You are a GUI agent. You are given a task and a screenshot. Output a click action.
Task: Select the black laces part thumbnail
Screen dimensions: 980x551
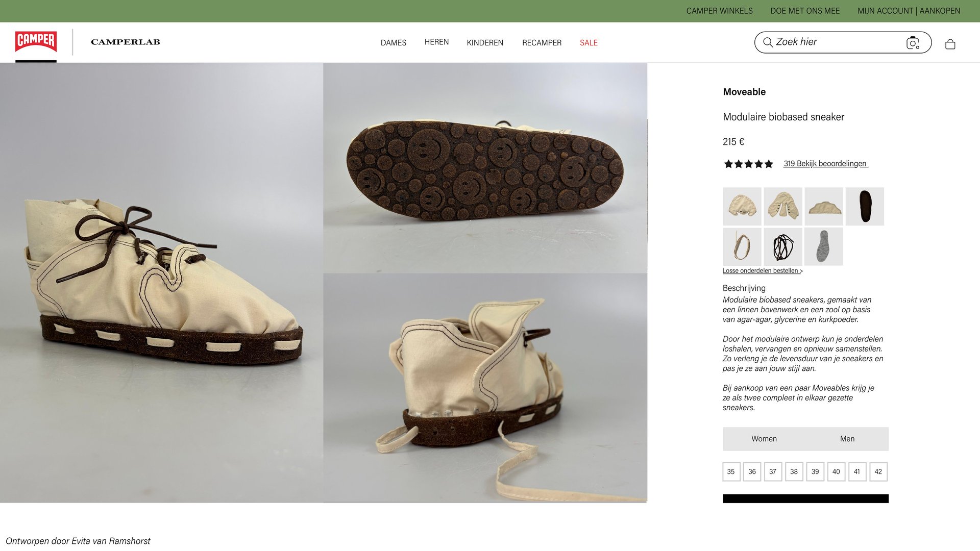coord(783,247)
